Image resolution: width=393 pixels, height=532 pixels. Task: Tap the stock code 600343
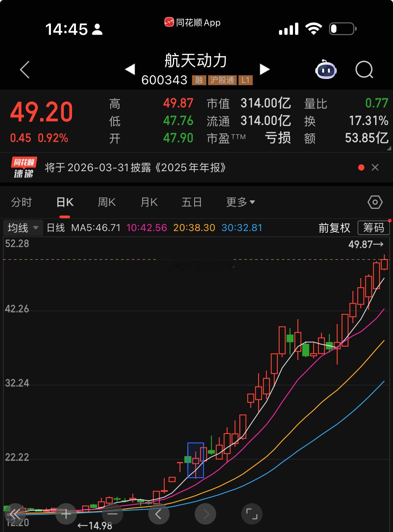[x=164, y=80]
